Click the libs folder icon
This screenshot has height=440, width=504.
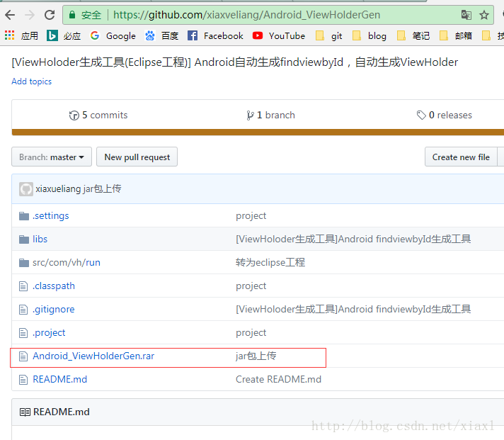(x=24, y=239)
